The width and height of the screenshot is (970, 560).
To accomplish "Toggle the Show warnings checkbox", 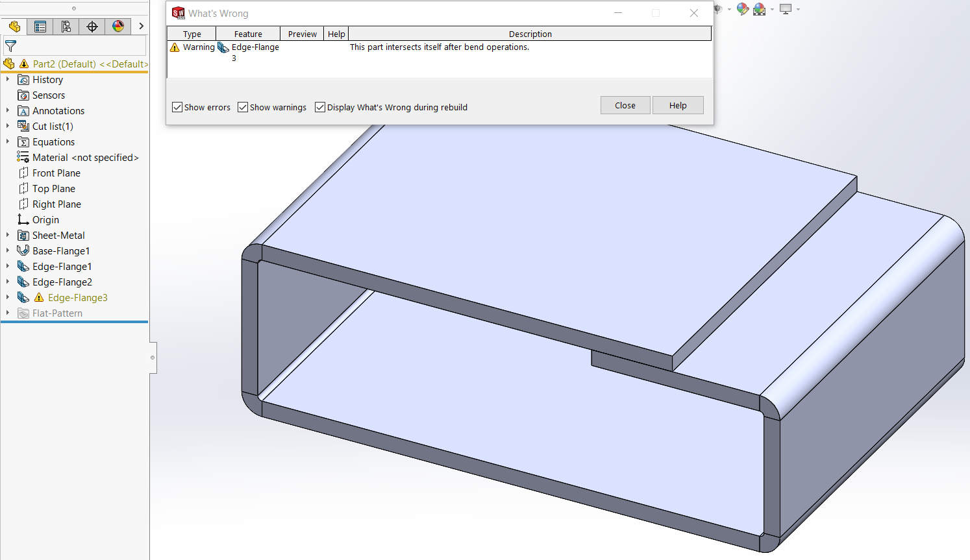I will pos(243,107).
